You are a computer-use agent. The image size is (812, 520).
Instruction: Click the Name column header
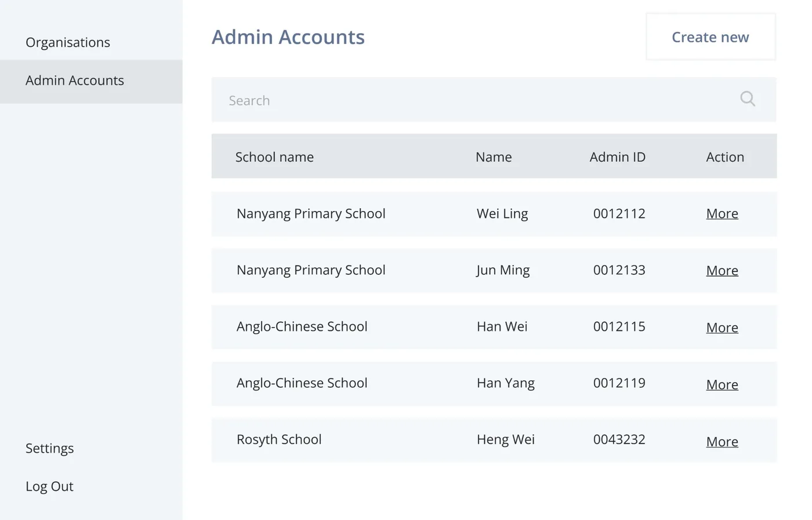point(494,157)
